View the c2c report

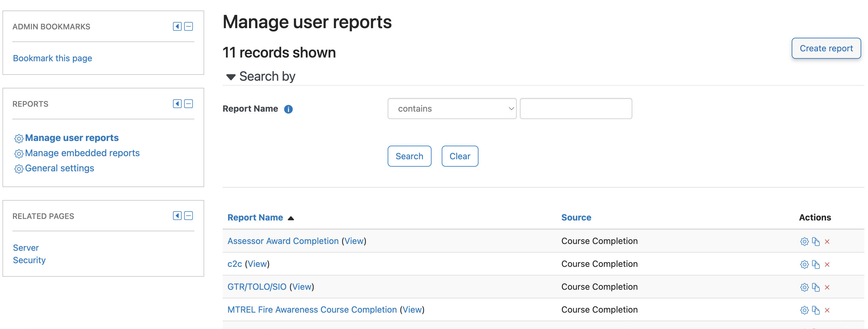pos(257,264)
